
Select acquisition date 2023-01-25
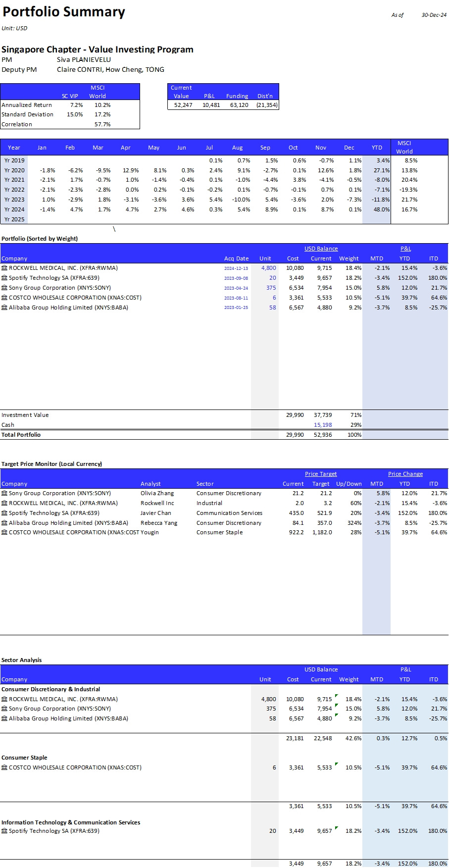pyautogui.click(x=236, y=308)
